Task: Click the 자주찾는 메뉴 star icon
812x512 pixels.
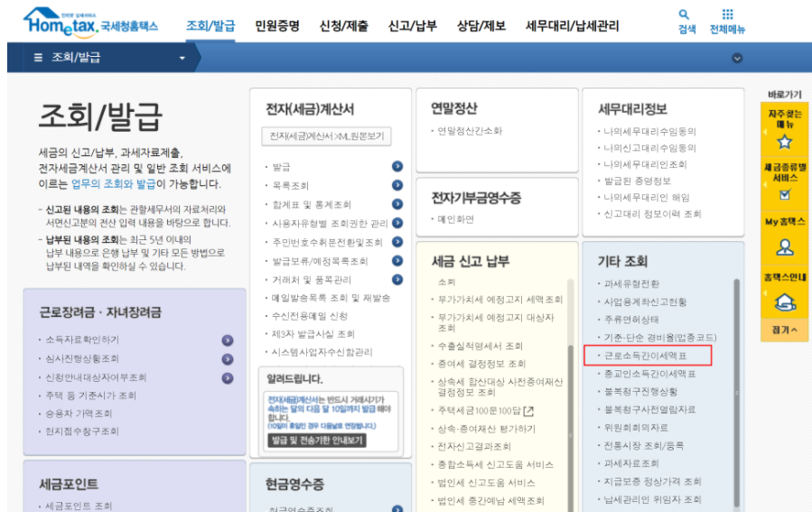Action: click(784, 142)
